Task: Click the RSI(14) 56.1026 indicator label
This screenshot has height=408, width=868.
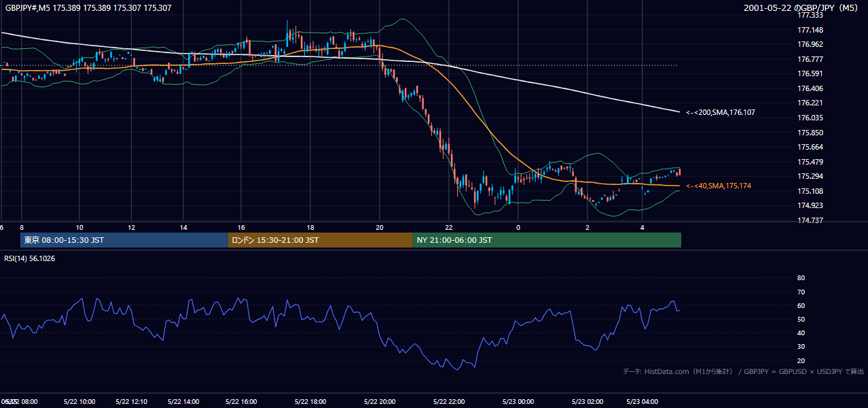Action: (30, 258)
